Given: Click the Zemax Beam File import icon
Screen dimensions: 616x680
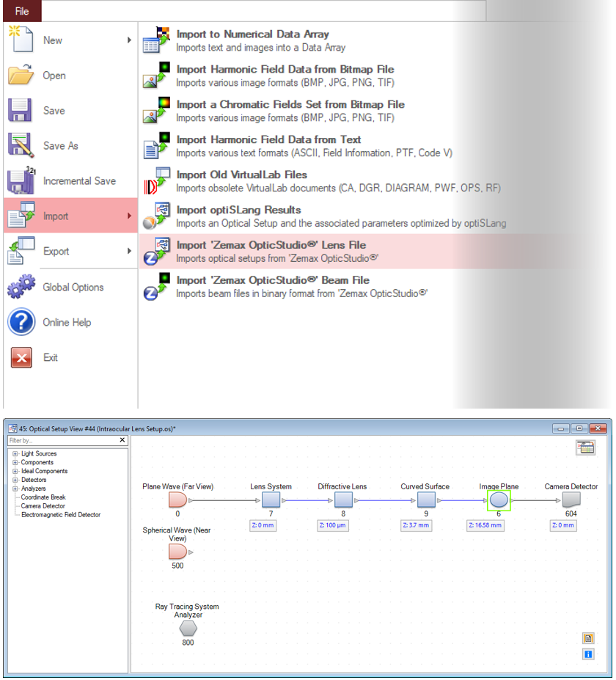Looking at the screenshot, I should pyautogui.click(x=156, y=286).
